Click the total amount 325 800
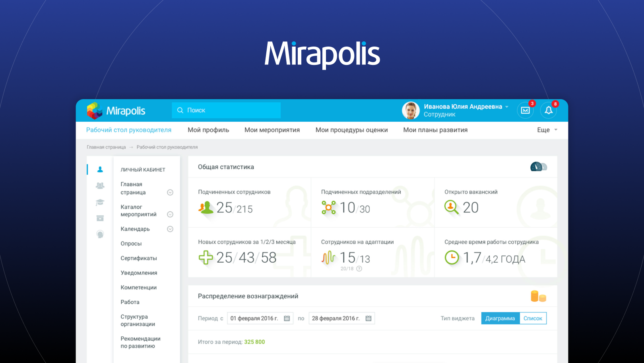Viewport: 644px width, 363px height. (x=254, y=342)
